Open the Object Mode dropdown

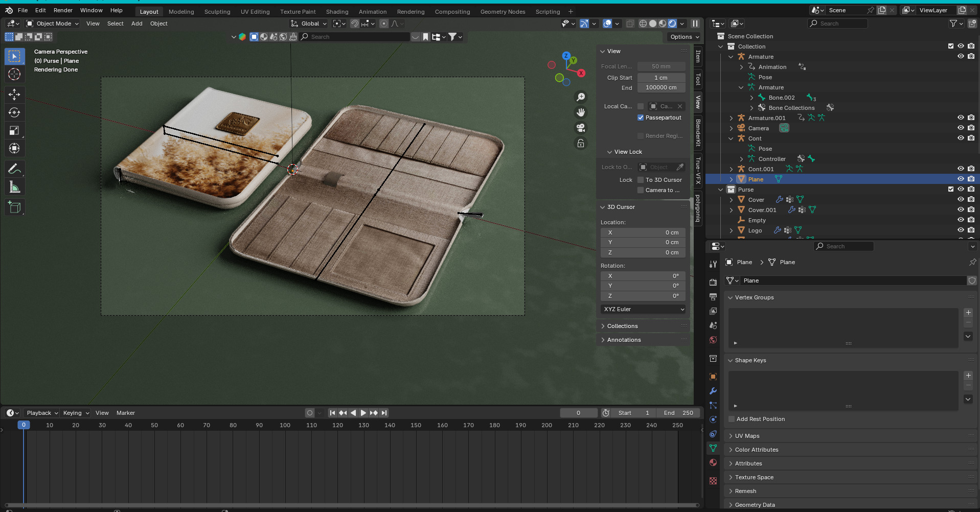click(x=53, y=24)
